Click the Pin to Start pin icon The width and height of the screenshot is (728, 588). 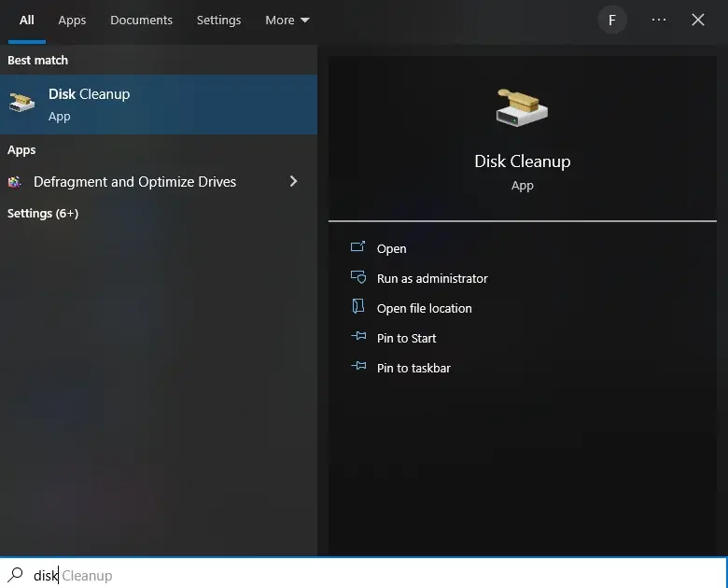tap(358, 335)
